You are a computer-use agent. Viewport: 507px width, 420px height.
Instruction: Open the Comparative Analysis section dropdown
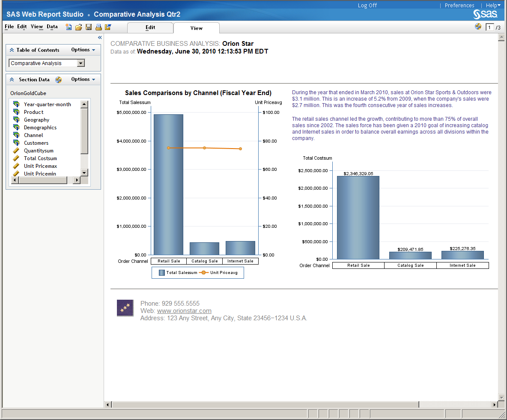pos(81,63)
